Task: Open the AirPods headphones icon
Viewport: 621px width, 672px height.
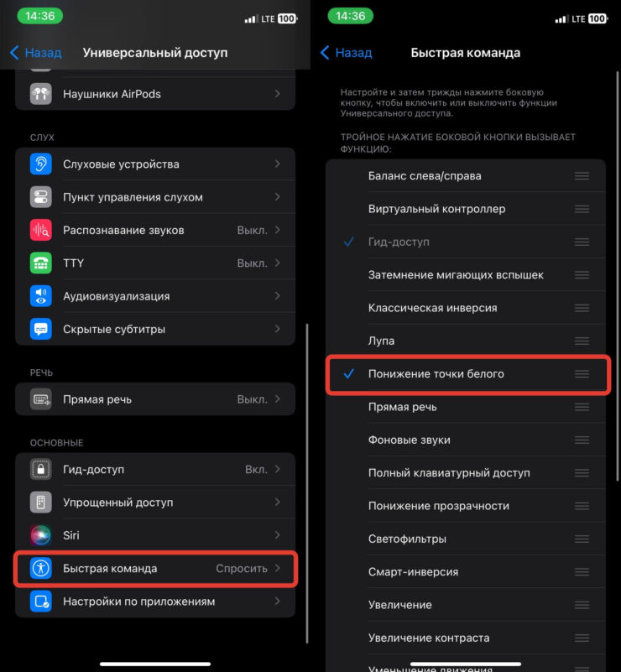Action: coord(41,94)
